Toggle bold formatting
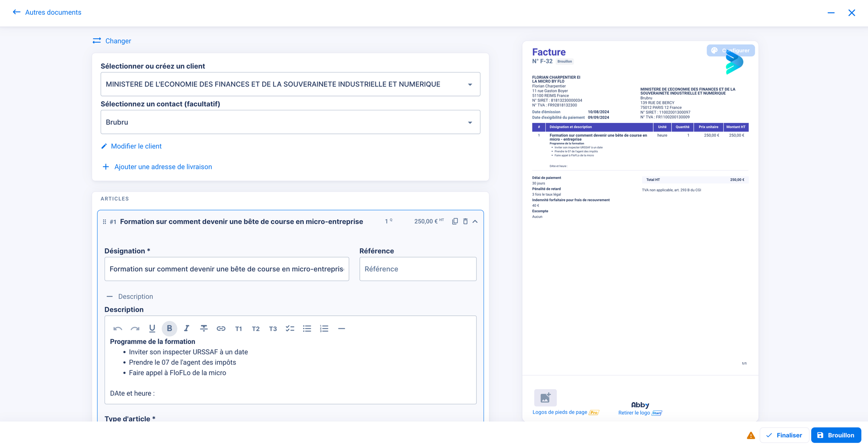This screenshot has width=868, height=446. [x=169, y=329]
